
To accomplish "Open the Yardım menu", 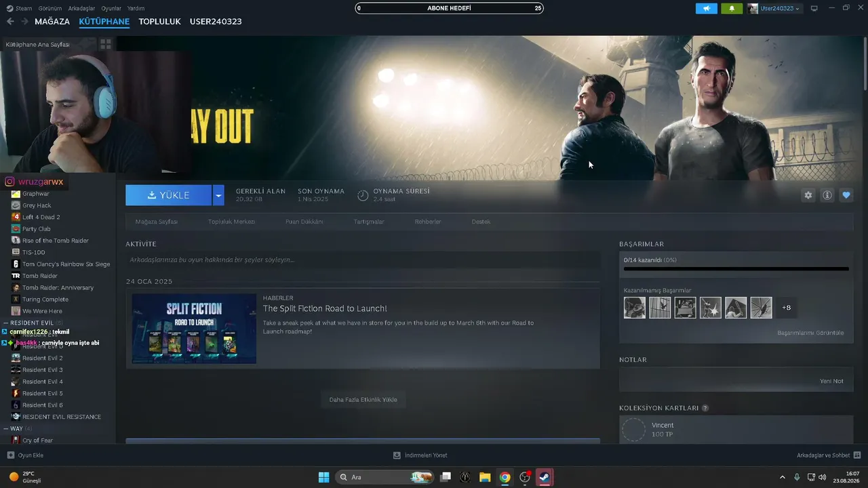I will (x=136, y=8).
